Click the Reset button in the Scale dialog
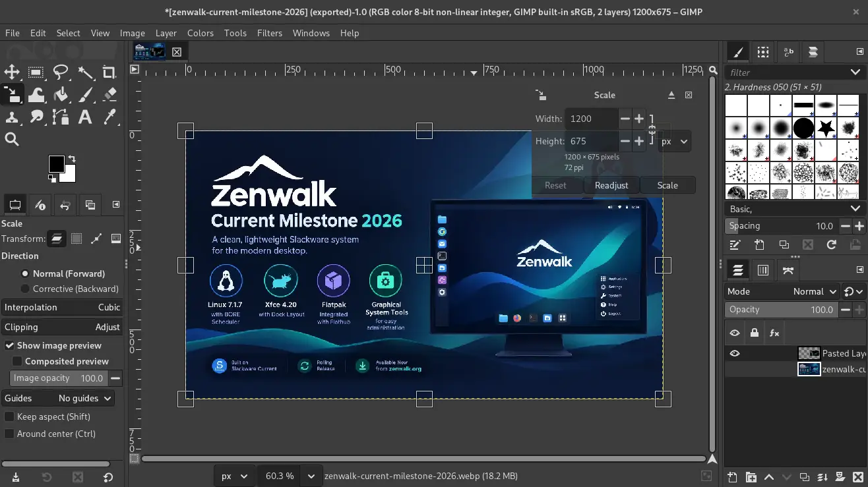 (555, 185)
